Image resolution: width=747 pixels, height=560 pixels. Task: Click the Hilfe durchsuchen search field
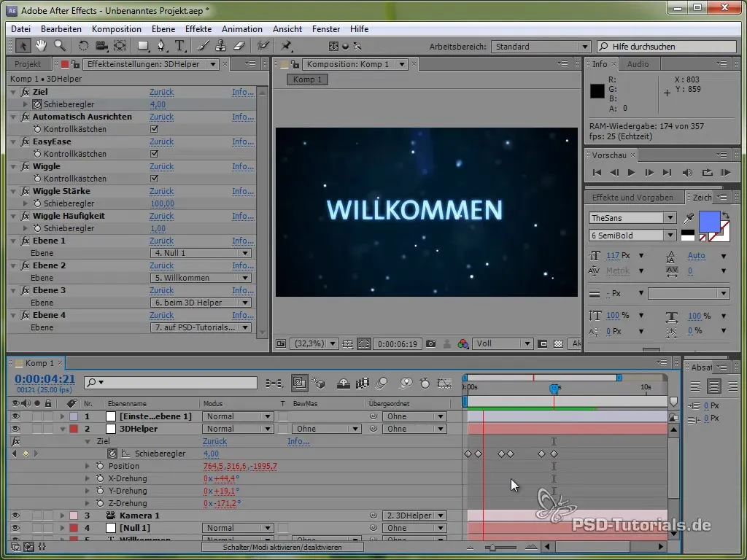click(667, 47)
